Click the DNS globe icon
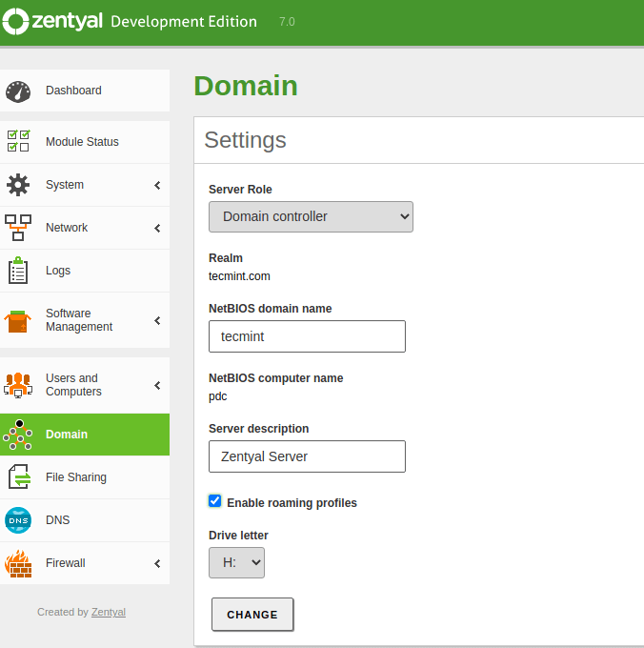Viewport: 644px width, 648px height. [18, 520]
